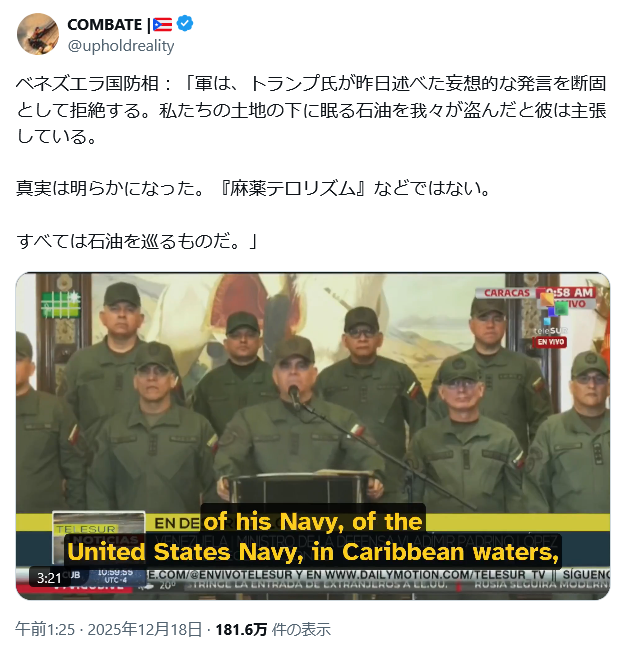Click the Puerto Rico flag emoji

[162, 25]
